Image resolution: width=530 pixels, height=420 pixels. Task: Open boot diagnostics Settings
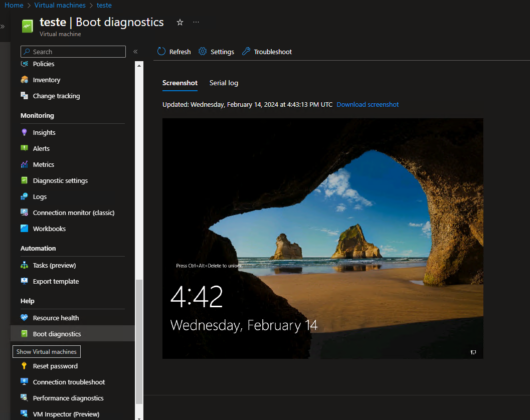click(x=216, y=52)
